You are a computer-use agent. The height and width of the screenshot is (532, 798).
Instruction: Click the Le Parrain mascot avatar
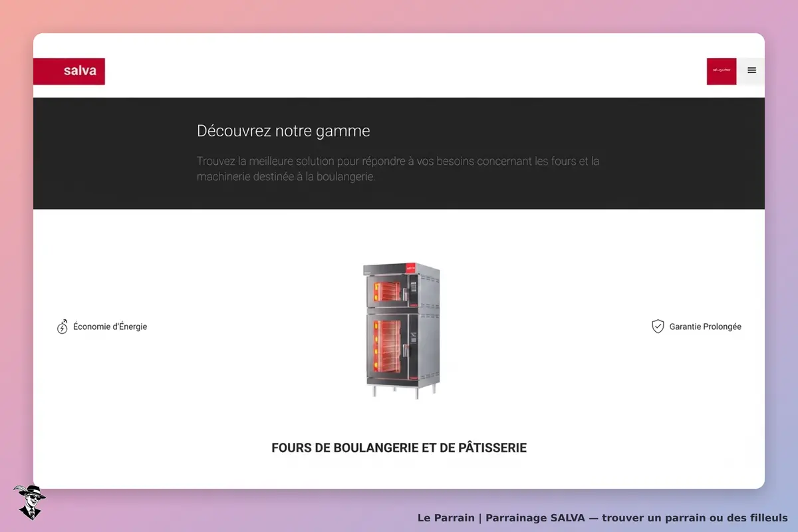pyautogui.click(x=29, y=502)
